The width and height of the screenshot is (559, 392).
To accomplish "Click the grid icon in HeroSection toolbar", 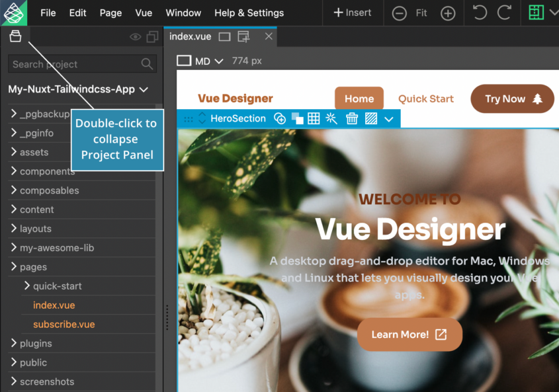I will pos(314,119).
